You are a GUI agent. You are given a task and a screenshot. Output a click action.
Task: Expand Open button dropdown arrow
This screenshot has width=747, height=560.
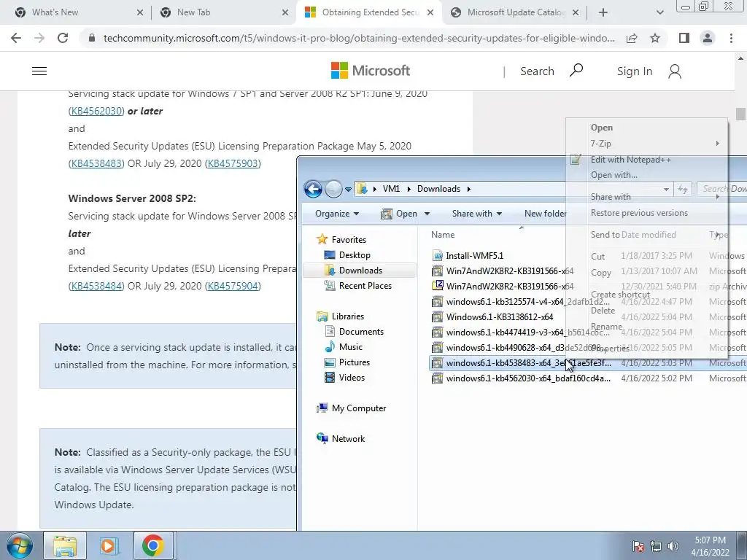pyautogui.click(x=427, y=214)
